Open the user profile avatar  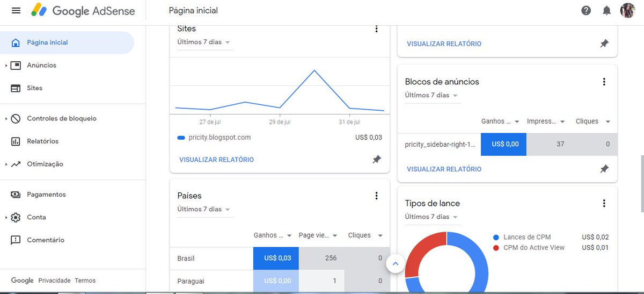tap(627, 10)
